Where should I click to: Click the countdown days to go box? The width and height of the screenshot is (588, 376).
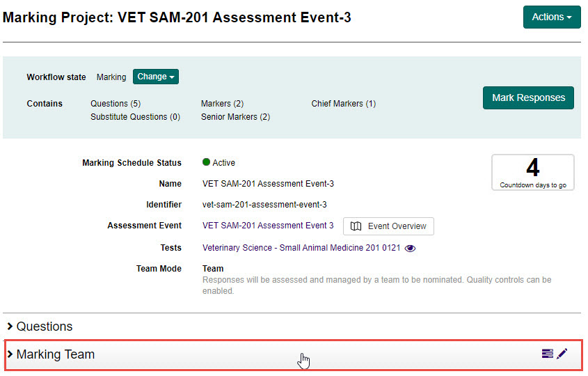532,172
